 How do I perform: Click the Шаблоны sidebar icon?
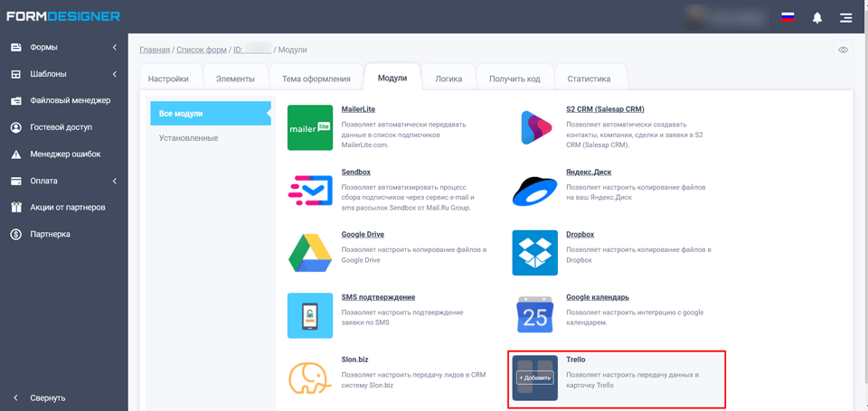[x=16, y=74]
